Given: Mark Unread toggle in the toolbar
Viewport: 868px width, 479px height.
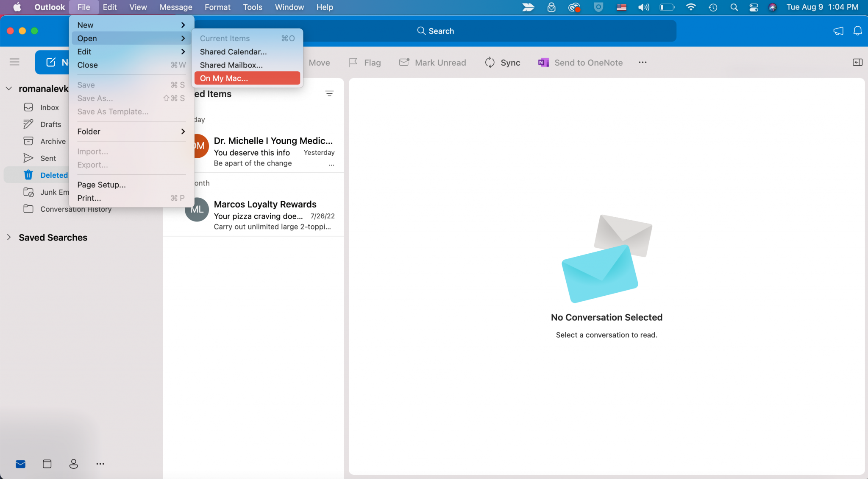Looking at the screenshot, I should pos(432,62).
